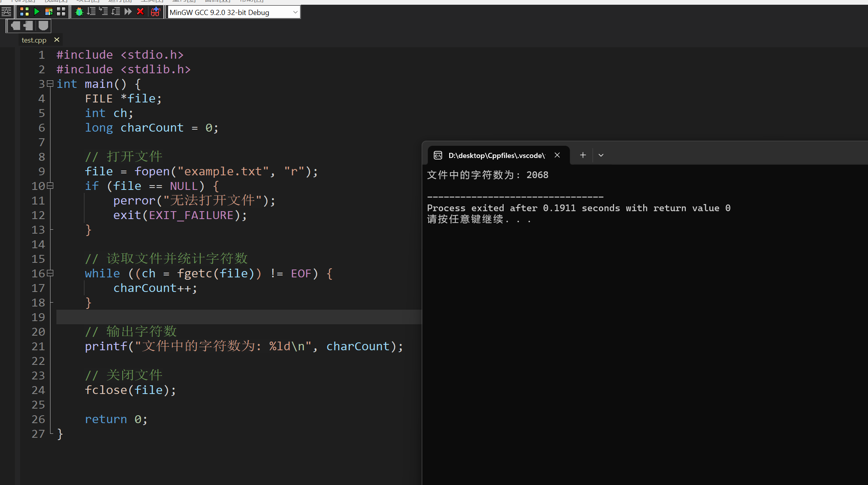Image resolution: width=868 pixels, height=485 pixels.
Task: Stop execution with the red X icon
Action: pyautogui.click(x=140, y=11)
